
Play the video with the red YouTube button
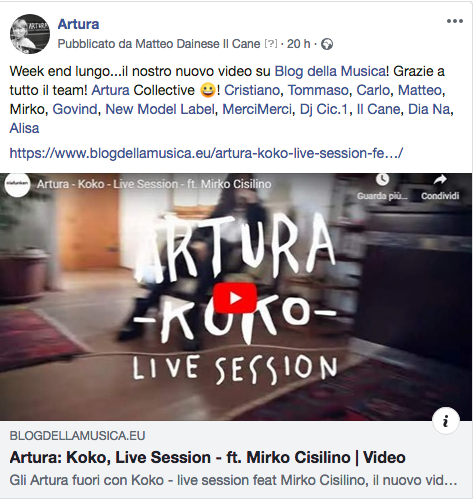point(235,298)
